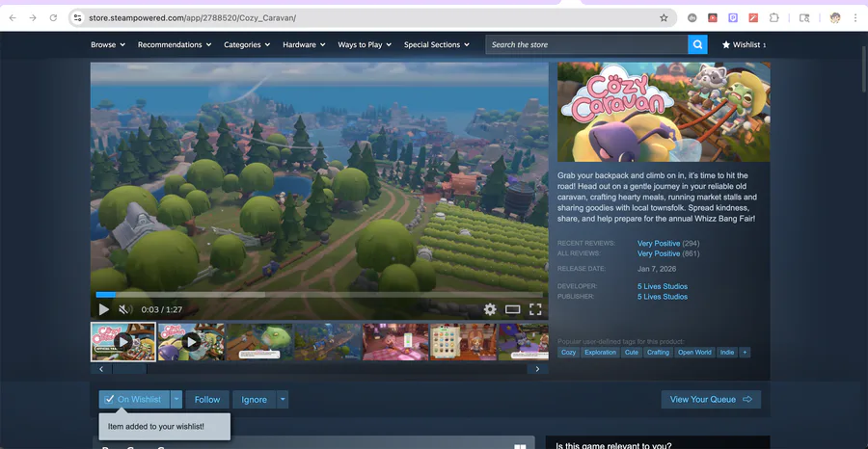Follow the Cozy Caravan game
Image resolution: width=868 pixels, height=449 pixels.
click(207, 399)
